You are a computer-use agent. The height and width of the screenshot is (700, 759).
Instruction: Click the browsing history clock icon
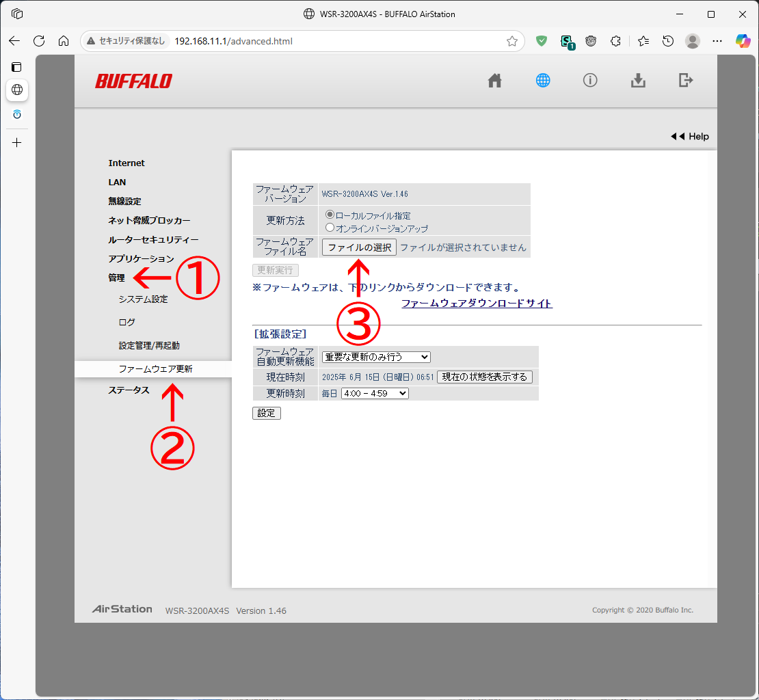667,41
